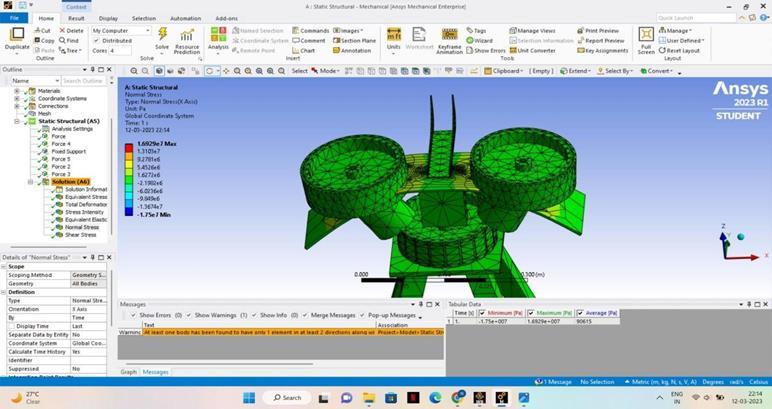The image size is (772, 409).
Task: Open the My Computer solve dropdown
Action: point(121,31)
